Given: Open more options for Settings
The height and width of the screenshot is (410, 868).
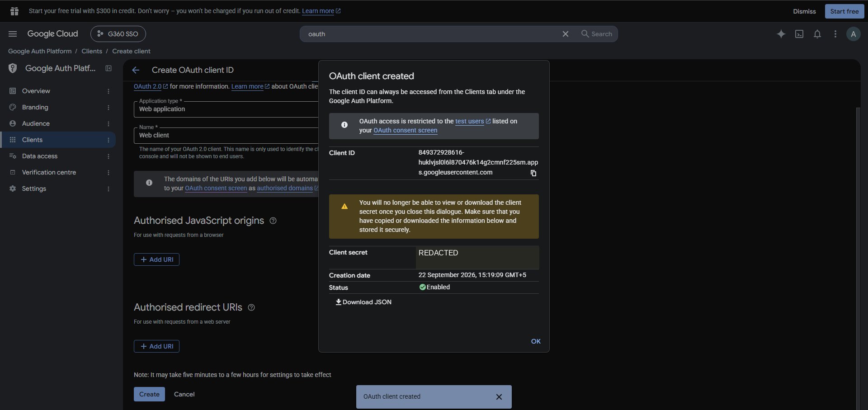Looking at the screenshot, I should click(108, 189).
